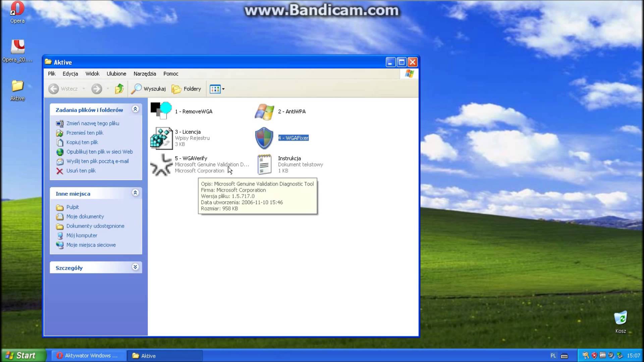Click the Windows Start button

[23, 356]
